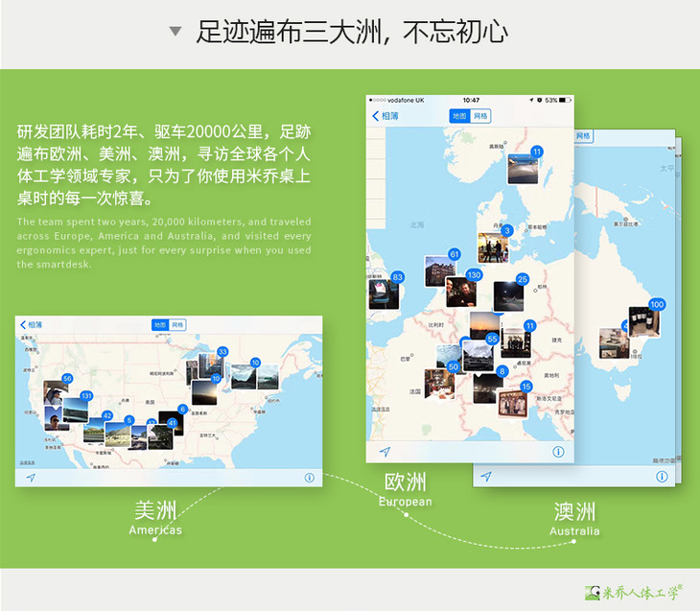Tap the vodafone UK carrier label

[x=406, y=100]
